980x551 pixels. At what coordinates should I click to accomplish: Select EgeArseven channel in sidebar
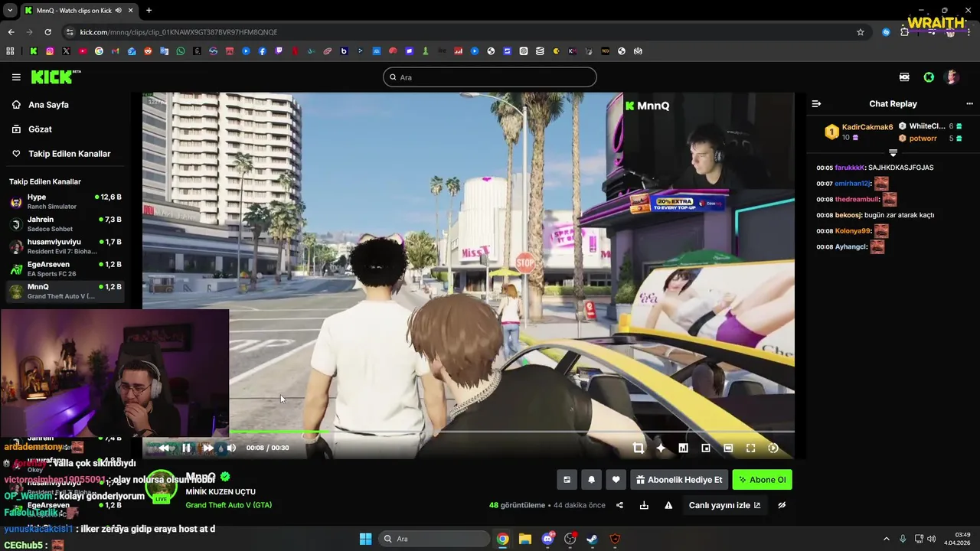tap(65, 269)
